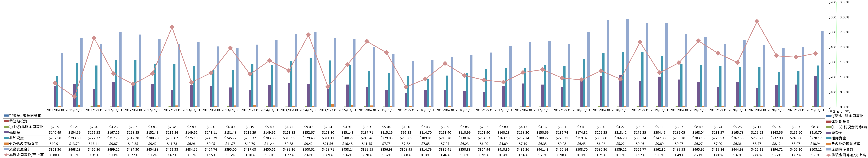Click the line diamond marker for 2012/12/31 peak
Screen dimensions: 868x158
point(172,27)
